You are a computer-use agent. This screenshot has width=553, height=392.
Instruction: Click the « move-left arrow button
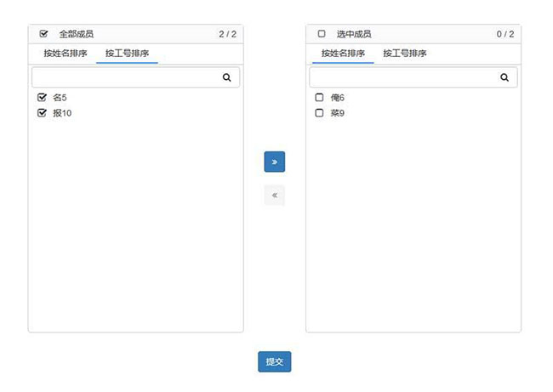[274, 195]
